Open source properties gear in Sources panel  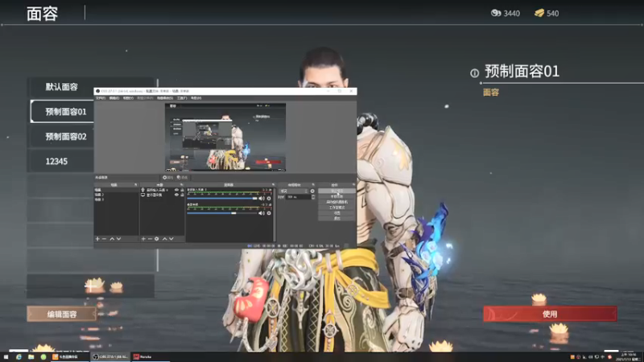tap(156, 239)
